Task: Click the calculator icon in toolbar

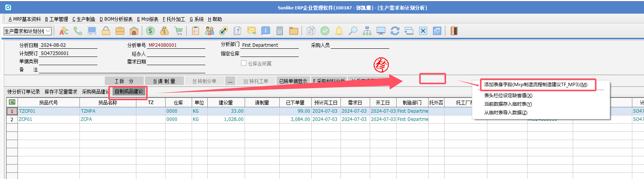Action: click(279, 31)
